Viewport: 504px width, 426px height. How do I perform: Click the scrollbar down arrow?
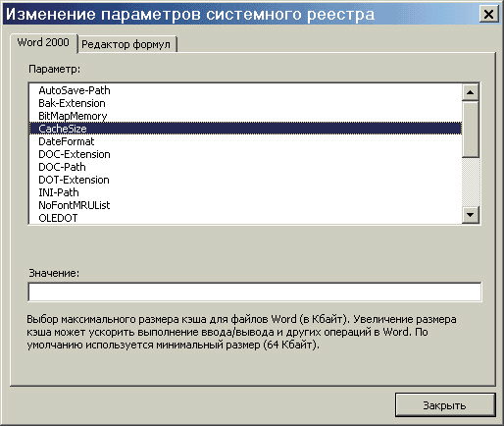tap(471, 215)
